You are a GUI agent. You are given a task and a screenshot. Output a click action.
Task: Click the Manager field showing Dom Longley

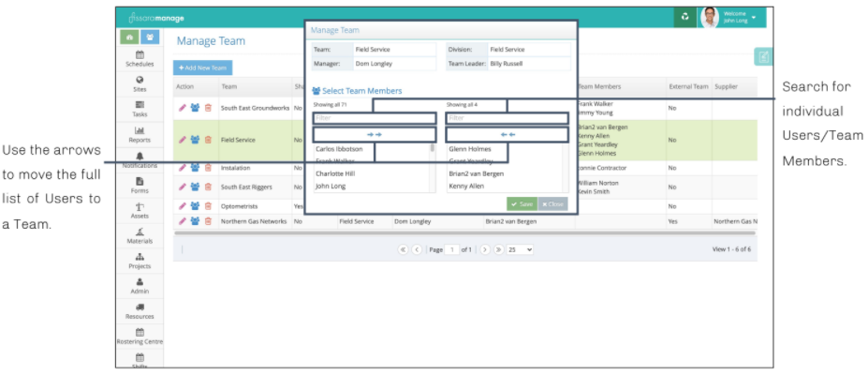pos(395,64)
